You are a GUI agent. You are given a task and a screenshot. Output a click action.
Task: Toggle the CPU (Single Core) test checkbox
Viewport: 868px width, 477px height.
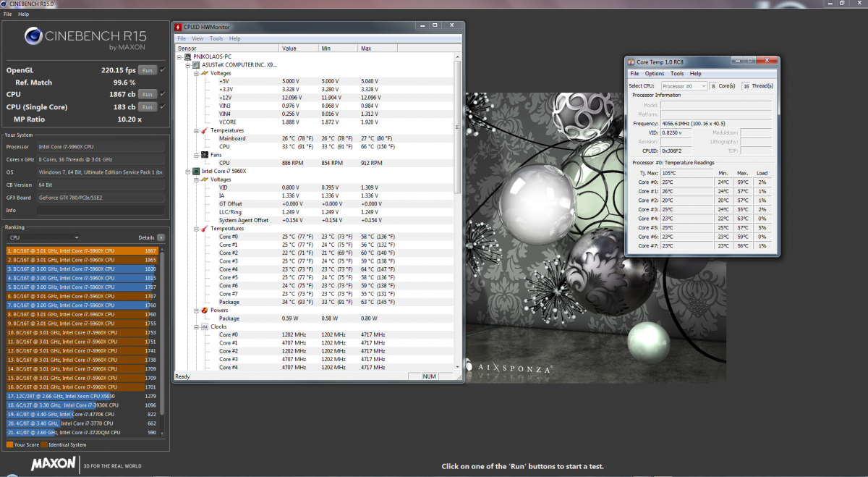163,106
